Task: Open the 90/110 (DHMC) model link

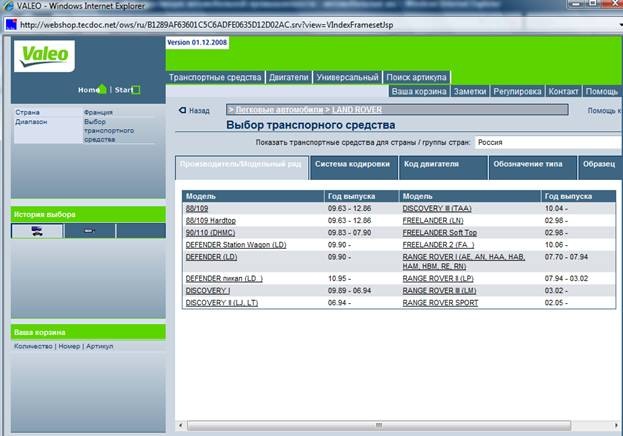Action: click(x=210, y=233)
